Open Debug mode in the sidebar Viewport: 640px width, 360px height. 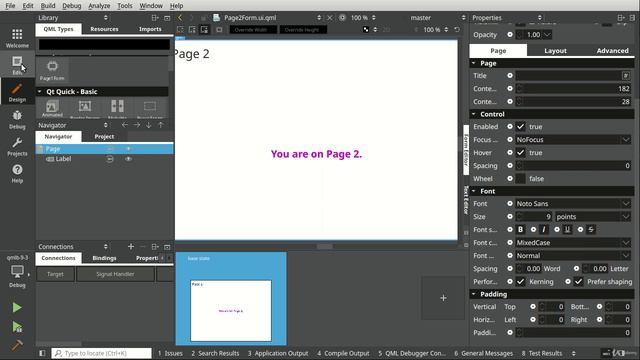[17, 119]
